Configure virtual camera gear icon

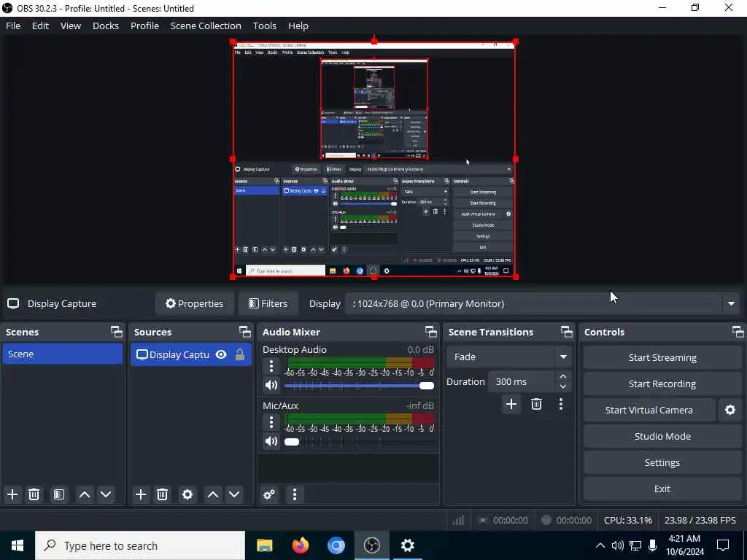click(x=729, y=410)
